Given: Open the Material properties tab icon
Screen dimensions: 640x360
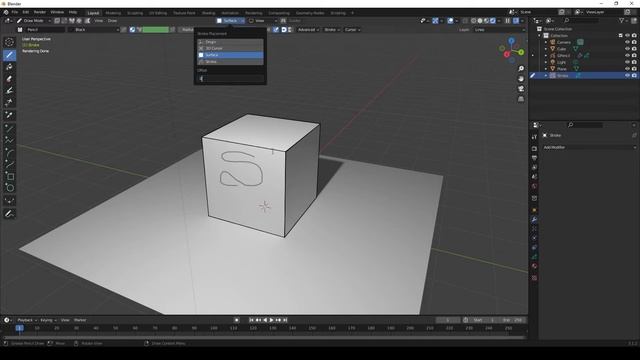Looking at the screenshot, I should point(534,266).
